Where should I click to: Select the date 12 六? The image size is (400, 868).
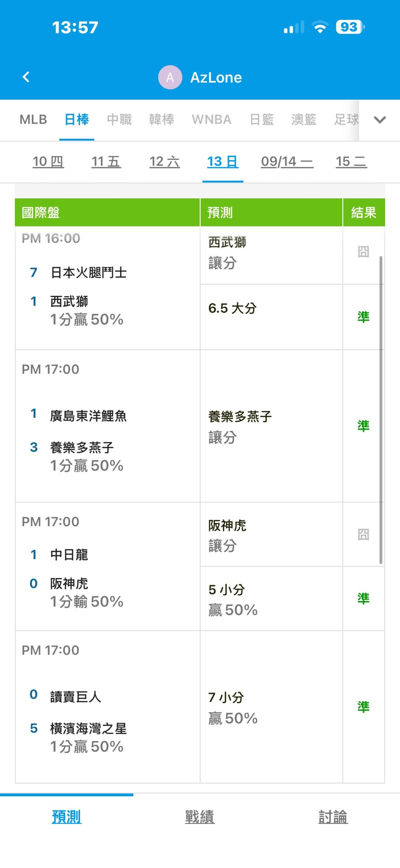point(164,162)
